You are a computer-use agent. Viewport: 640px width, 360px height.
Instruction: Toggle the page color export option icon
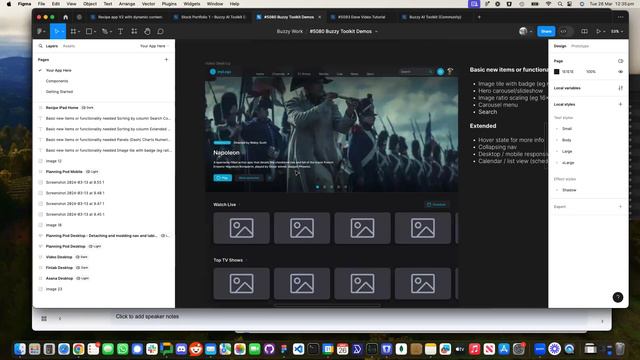620,61
